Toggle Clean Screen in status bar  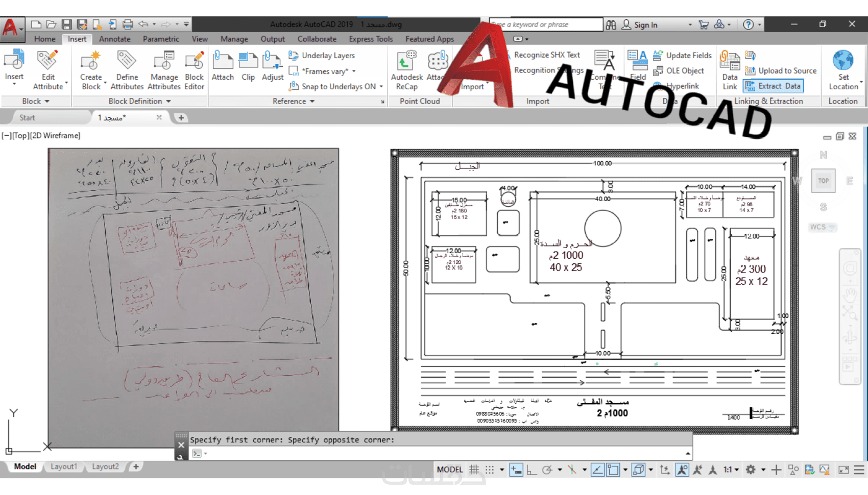pyautogui.click(x=843, y=469)
